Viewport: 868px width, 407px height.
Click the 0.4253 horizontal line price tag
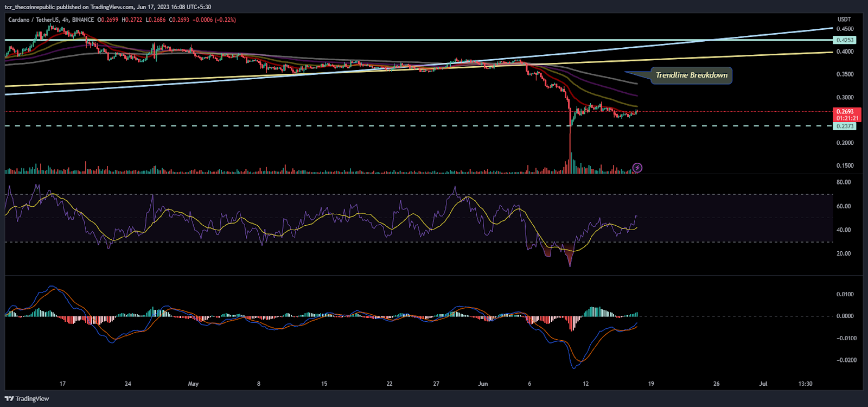click(x=845, y=40)
